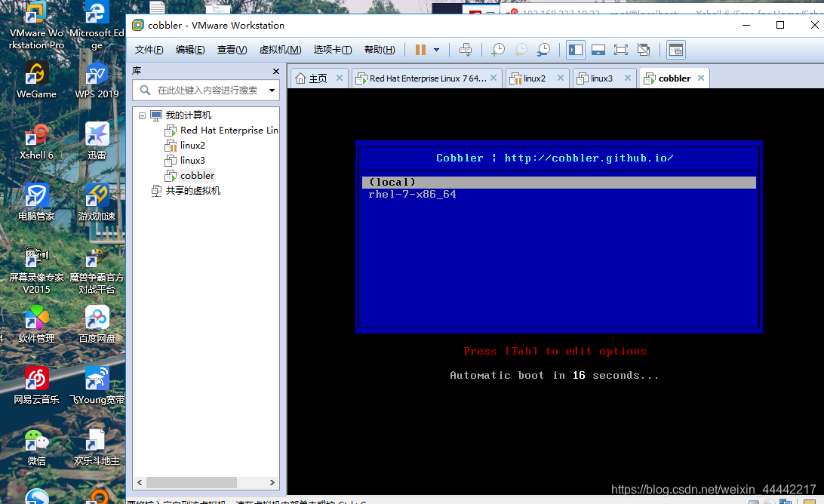Close the linux3 tab

point(628,78)
